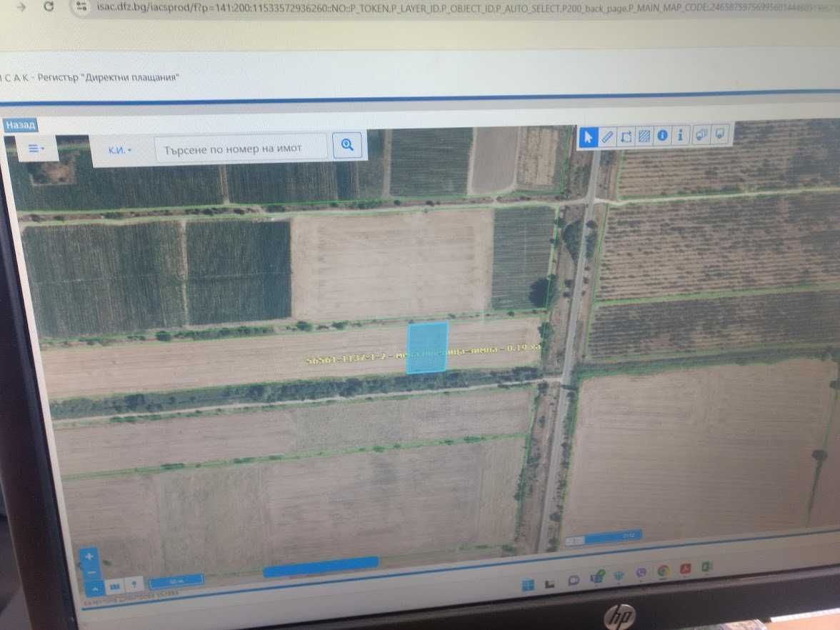Click the magnifier search button
The image size is (840, 630).
coord(347,144)
